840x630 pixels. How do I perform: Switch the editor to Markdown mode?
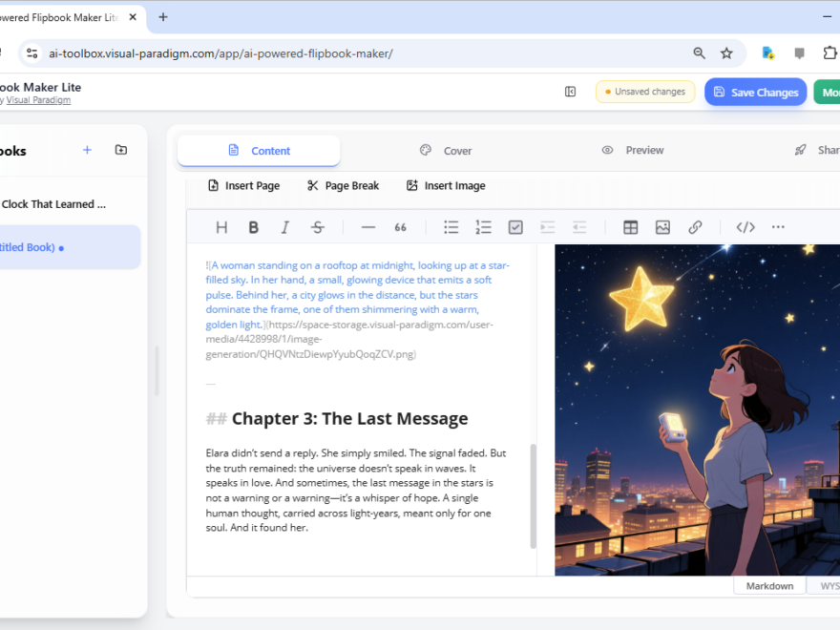[x=769, y=585]
